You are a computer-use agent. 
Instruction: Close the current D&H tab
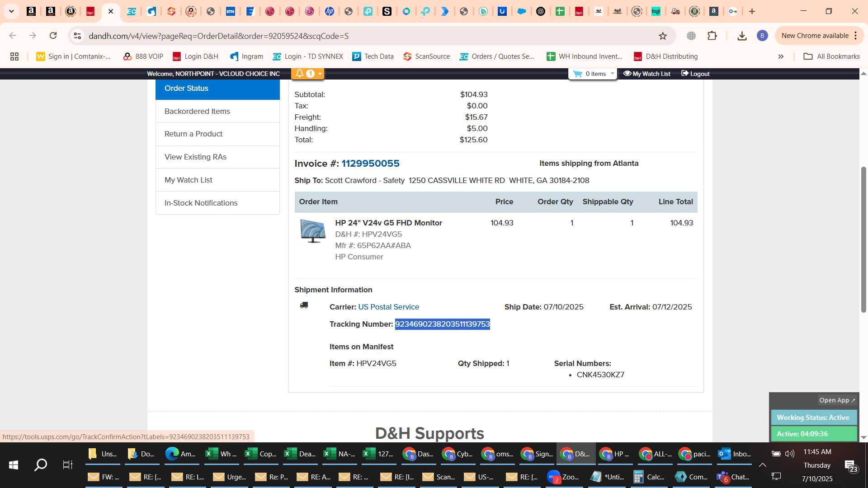tap(111, 11)
